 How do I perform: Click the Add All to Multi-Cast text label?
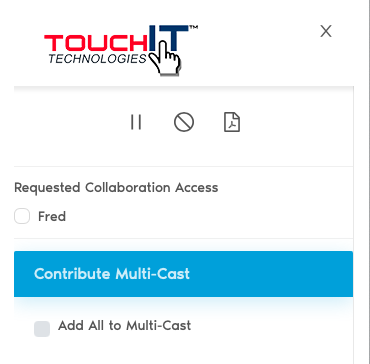(125, 325)
